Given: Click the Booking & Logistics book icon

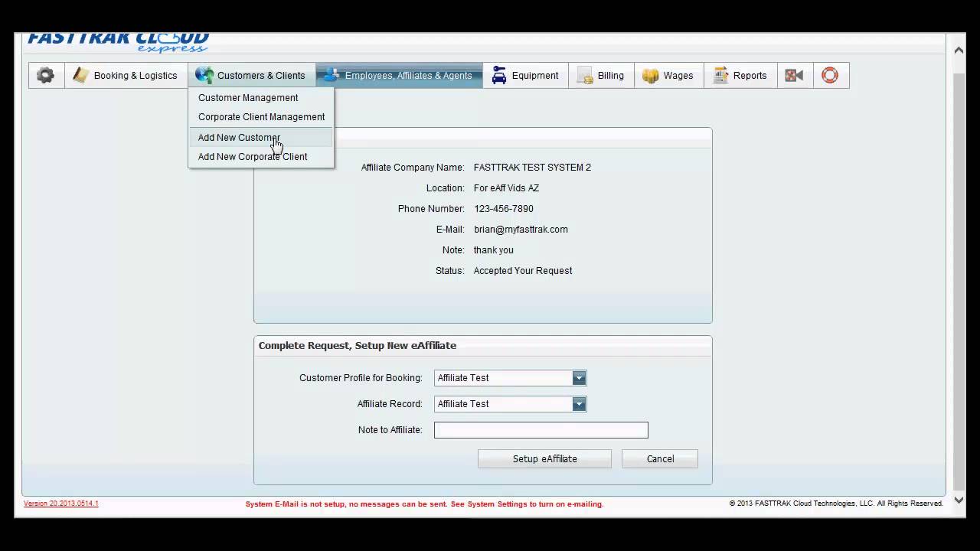Looking at the screenshot, I should [x=81, y=75].
